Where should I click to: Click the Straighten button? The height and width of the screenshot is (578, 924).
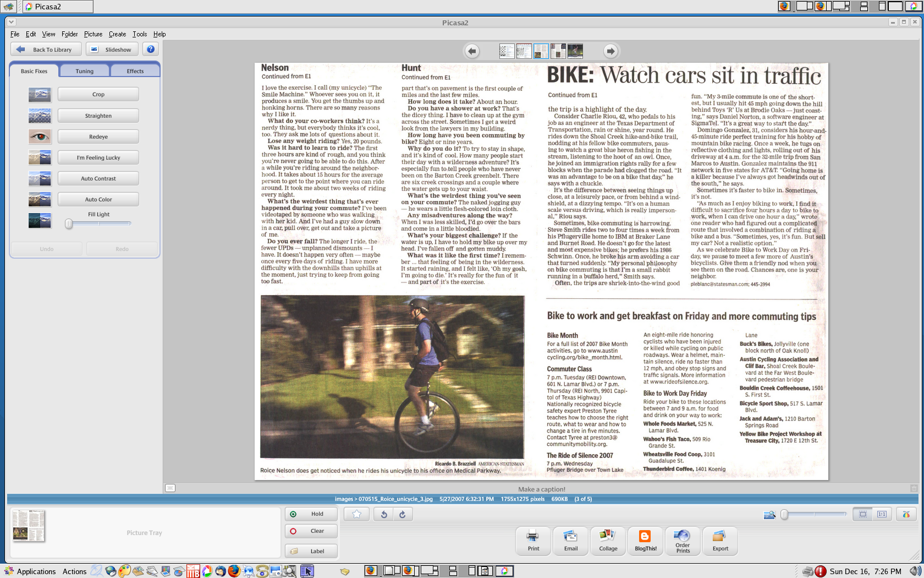[x=98, y=116]
